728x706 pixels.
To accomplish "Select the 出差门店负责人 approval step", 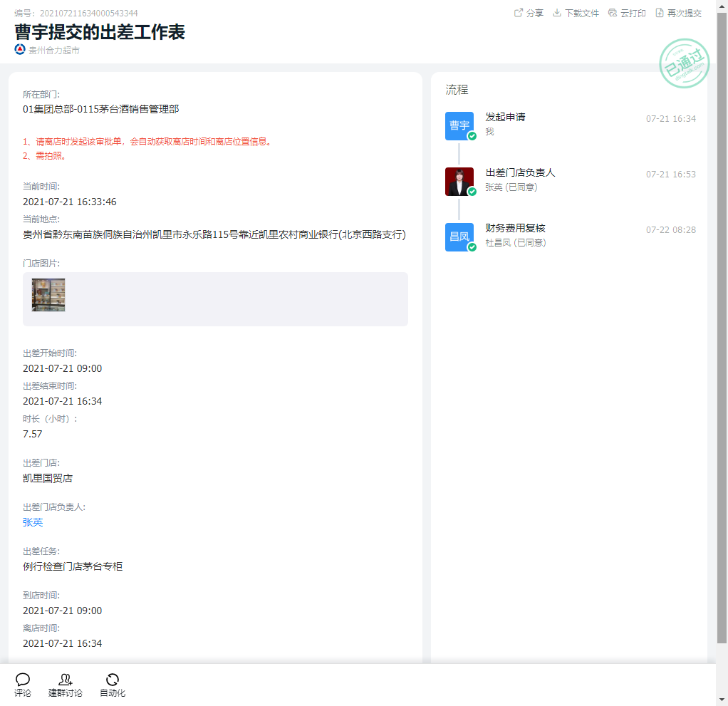I will click(520, 172).
